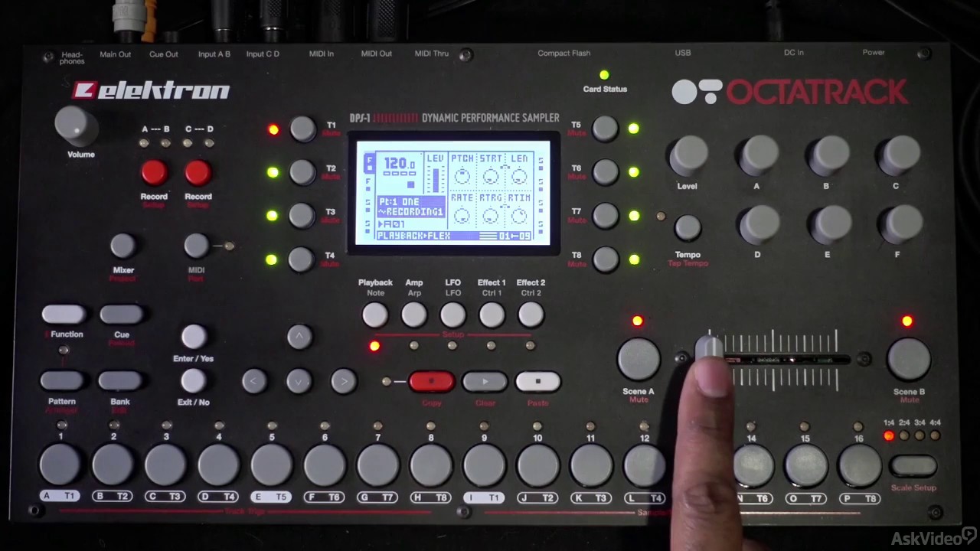Touch data entry knob B

[x=828, y=156]
